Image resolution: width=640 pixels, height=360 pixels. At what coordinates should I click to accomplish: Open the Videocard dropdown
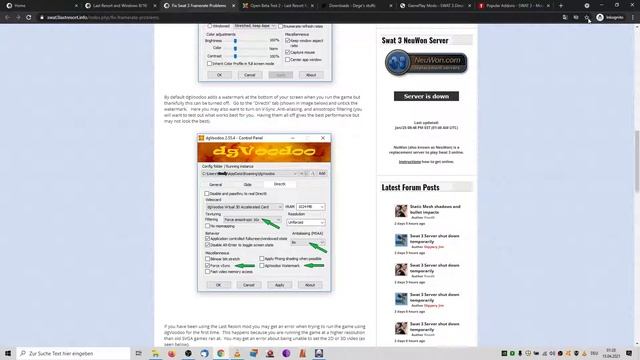pos(244,207)
